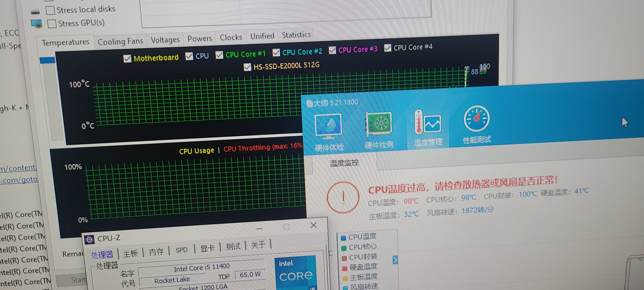The image size is (644, 290).
Task: Follow the m/content link on the left
Action: point(18,168)
